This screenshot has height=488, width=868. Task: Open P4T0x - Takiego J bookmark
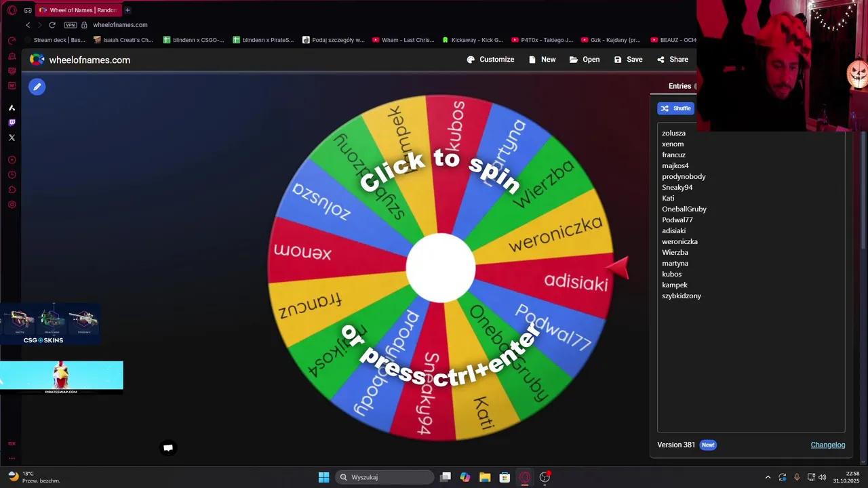point(542,40)
